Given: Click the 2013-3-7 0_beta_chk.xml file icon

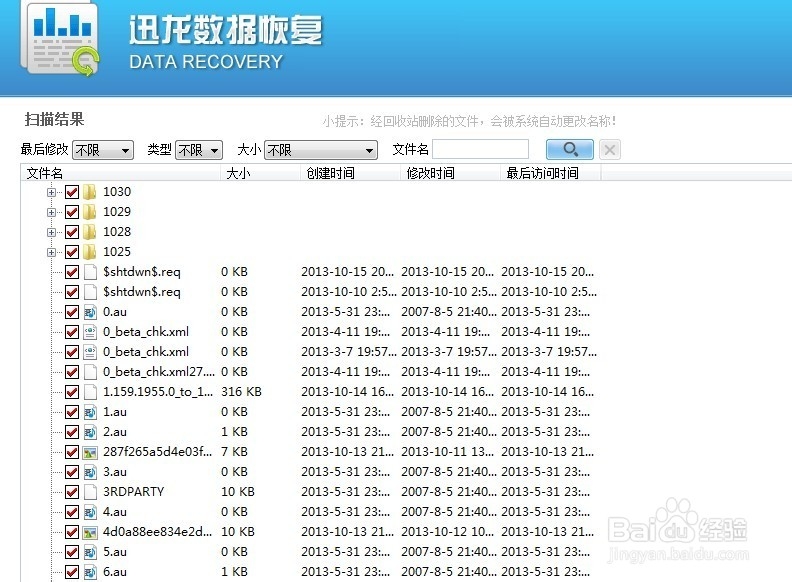Looking at the screenshot, I should [x=90, y=352].
